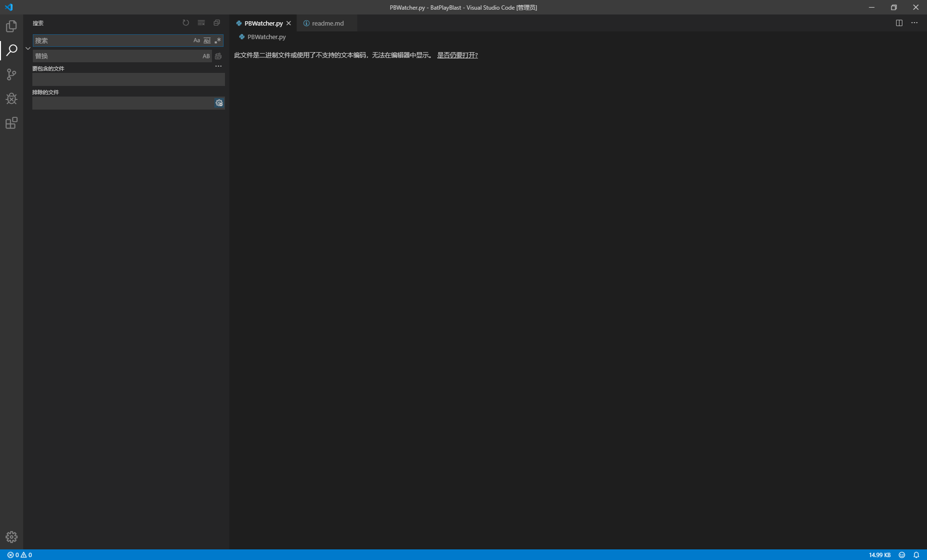Switch to the PBWatcher.py tab
Viewport: 927px width, 560px height.
263,23
